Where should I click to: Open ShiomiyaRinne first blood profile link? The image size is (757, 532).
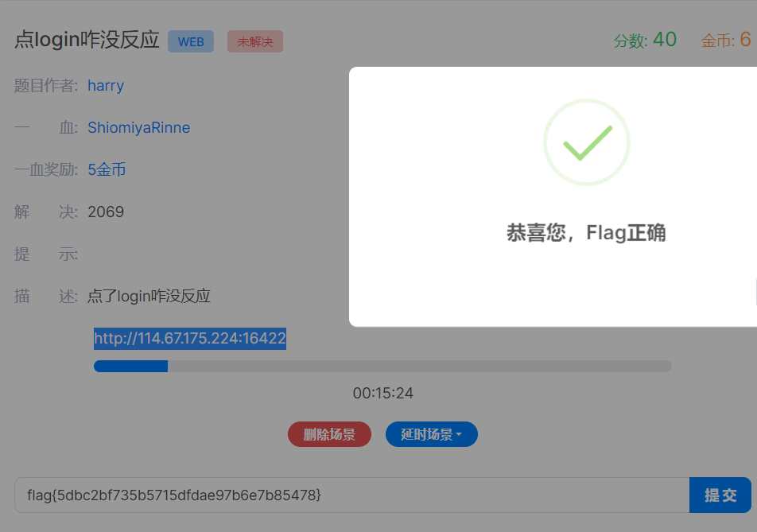[x=138, y=127]
